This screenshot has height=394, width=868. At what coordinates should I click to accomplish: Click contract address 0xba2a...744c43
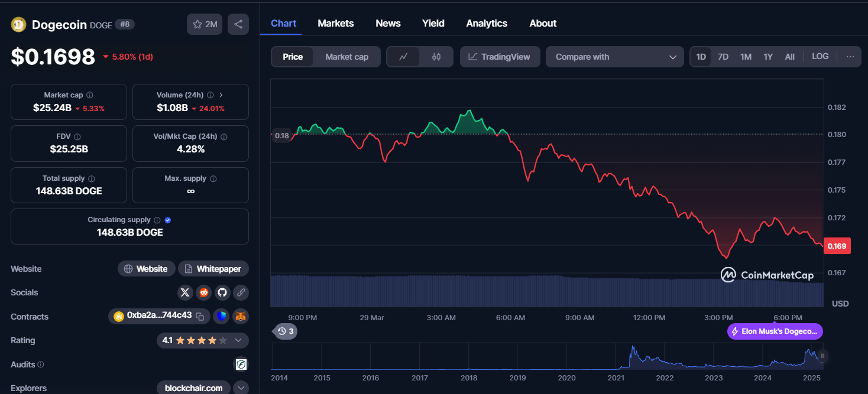pos(159,315)
